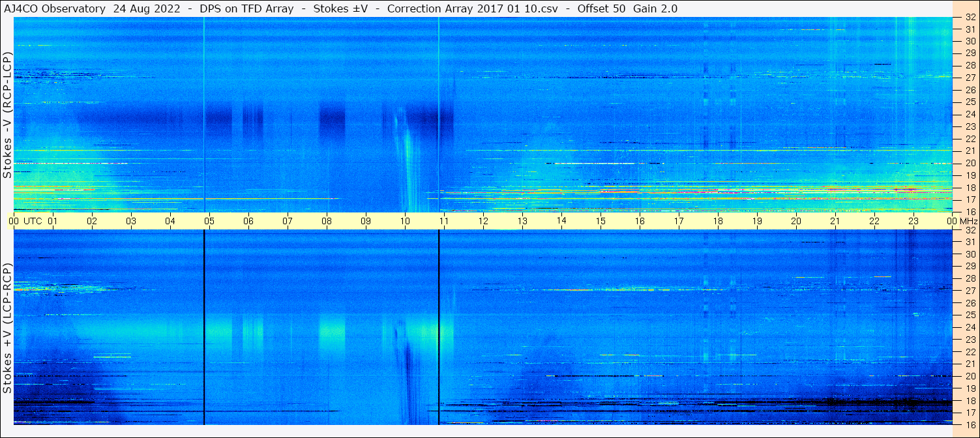Select the 21 hour tick on time axis
Screen dimensions: 980x438
pos(835,221)
